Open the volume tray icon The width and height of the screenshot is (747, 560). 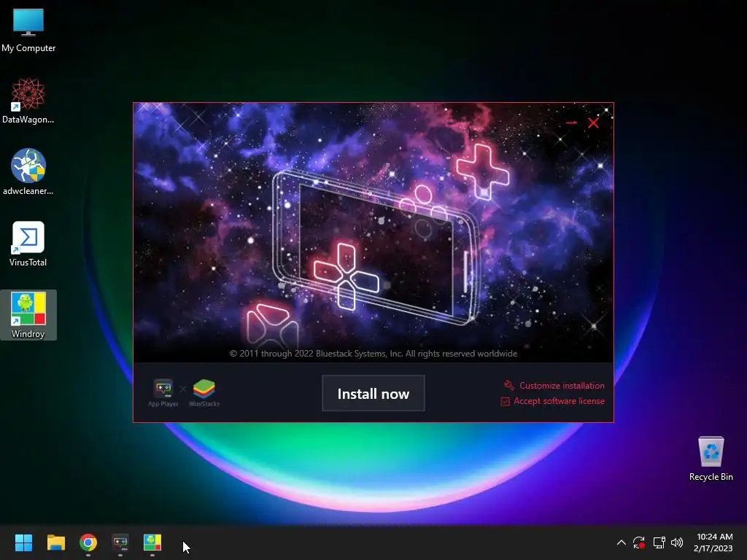point(676,542)
